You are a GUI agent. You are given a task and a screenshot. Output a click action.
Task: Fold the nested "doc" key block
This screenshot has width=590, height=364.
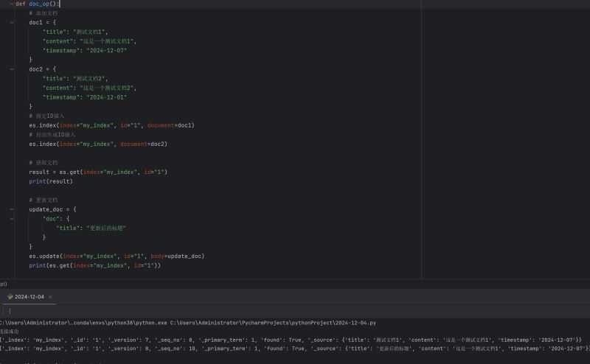coord(11,219)
